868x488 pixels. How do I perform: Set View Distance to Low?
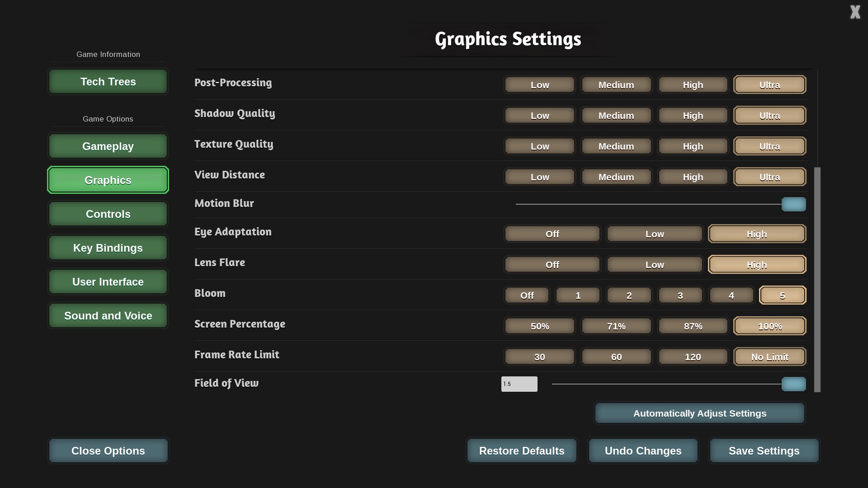539,177
